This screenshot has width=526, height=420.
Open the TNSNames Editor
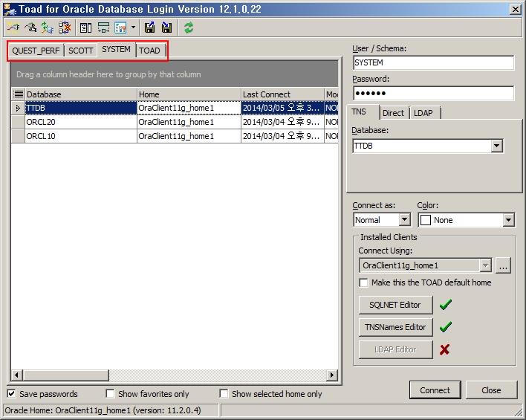pos(395,327)
